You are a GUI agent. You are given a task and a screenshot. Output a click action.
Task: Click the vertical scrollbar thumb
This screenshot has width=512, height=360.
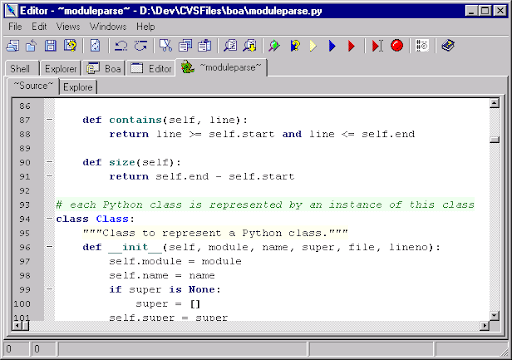tap(494, 139)
